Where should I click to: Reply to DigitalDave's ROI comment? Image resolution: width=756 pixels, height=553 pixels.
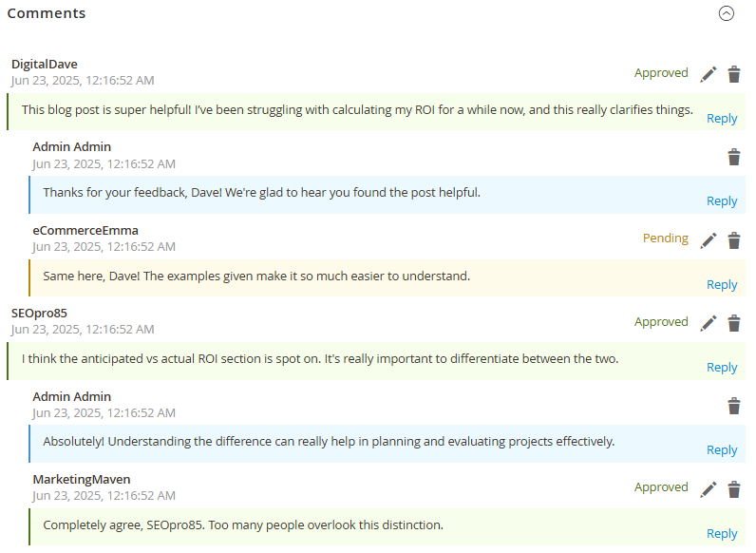point(722,119)
